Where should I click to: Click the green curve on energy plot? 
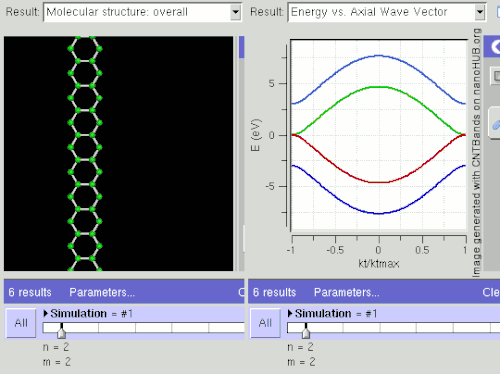tap(379, 87)
